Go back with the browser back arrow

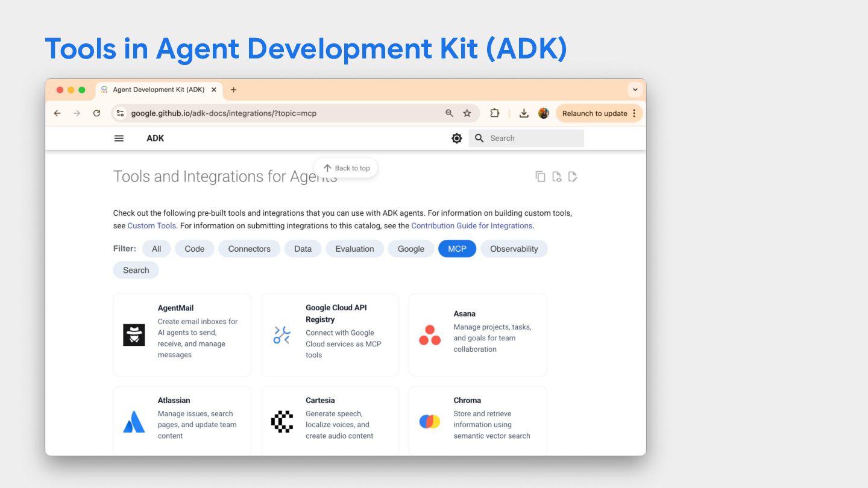[57, 113]
